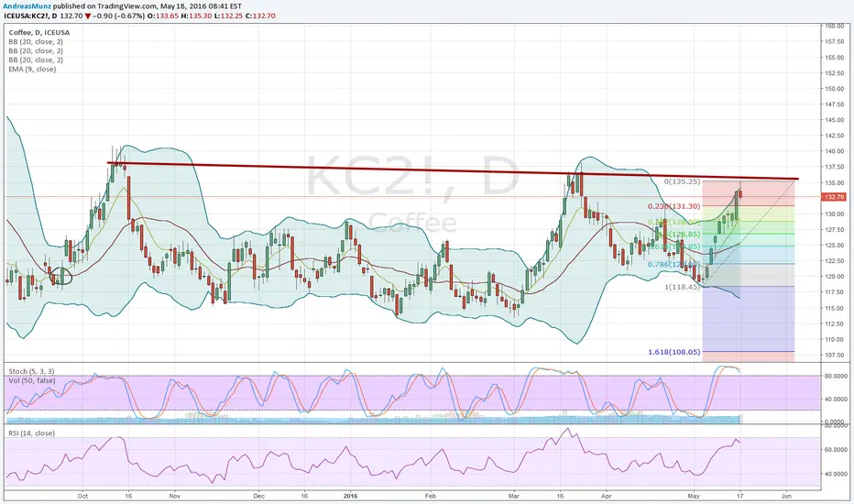854x504 pixels.
Task: Select the Vol (50, false) indicator label
Action: tap(31, 380)
